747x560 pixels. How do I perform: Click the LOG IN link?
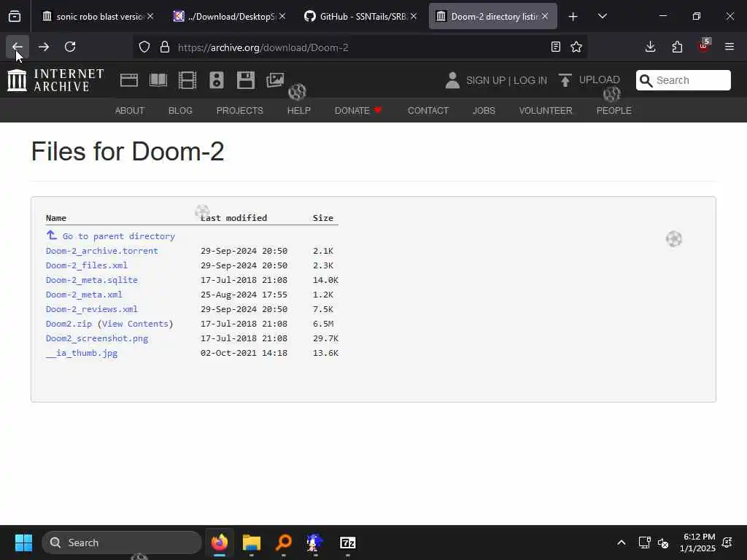coord(530,80)
